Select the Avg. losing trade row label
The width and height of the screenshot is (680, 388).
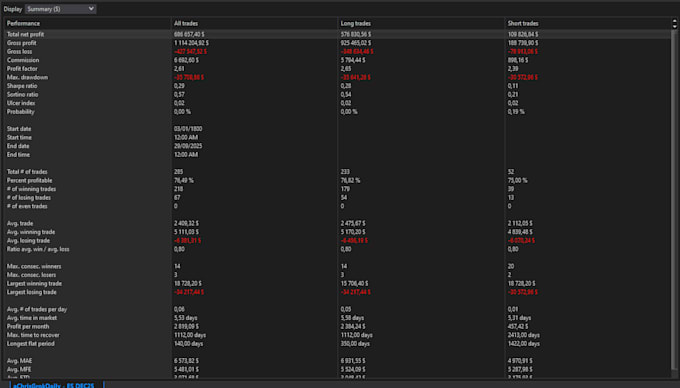click(x=28, y=241)
